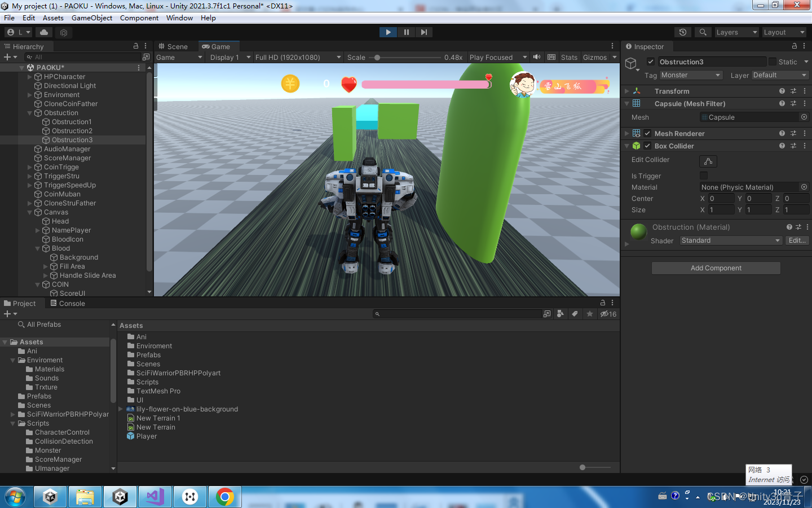
Task: Expand the Transform component
Action: [x=626, y=91]
